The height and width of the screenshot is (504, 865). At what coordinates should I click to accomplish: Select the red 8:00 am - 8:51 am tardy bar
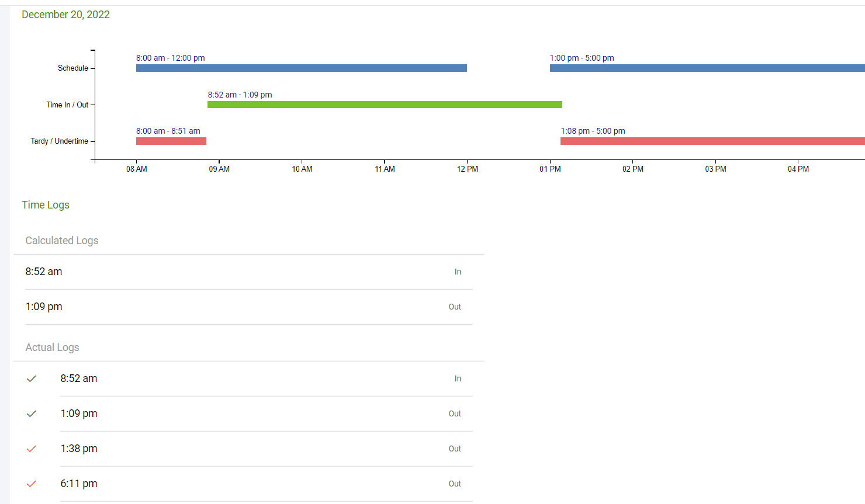click(171, 141)
